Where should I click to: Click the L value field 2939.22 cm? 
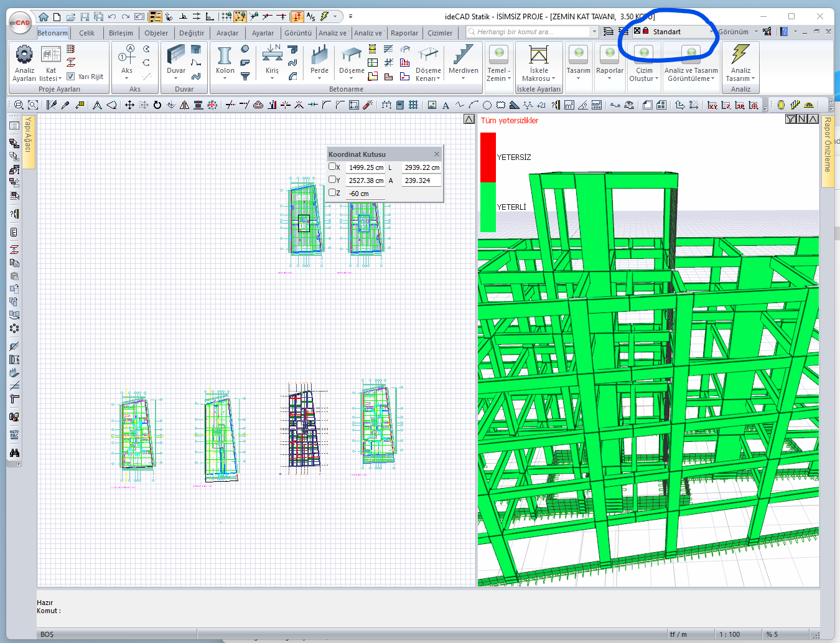click(x=421, y=167)
